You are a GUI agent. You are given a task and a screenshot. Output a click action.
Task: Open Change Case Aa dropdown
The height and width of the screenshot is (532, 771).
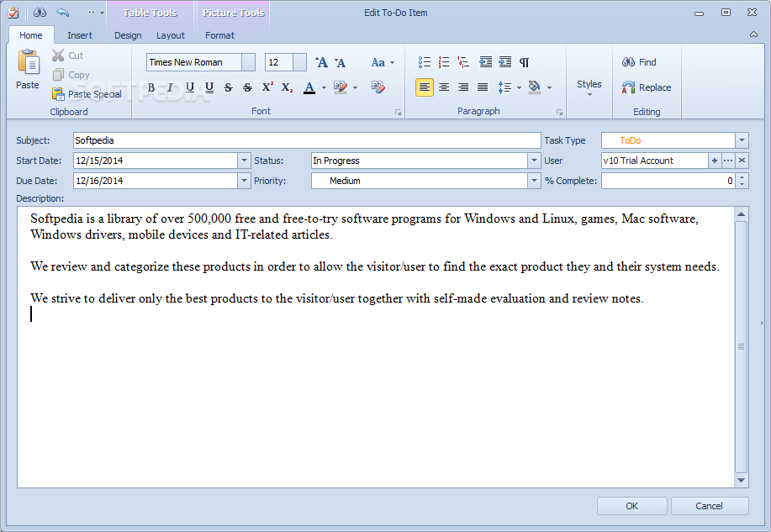click(x=383, y=62)
